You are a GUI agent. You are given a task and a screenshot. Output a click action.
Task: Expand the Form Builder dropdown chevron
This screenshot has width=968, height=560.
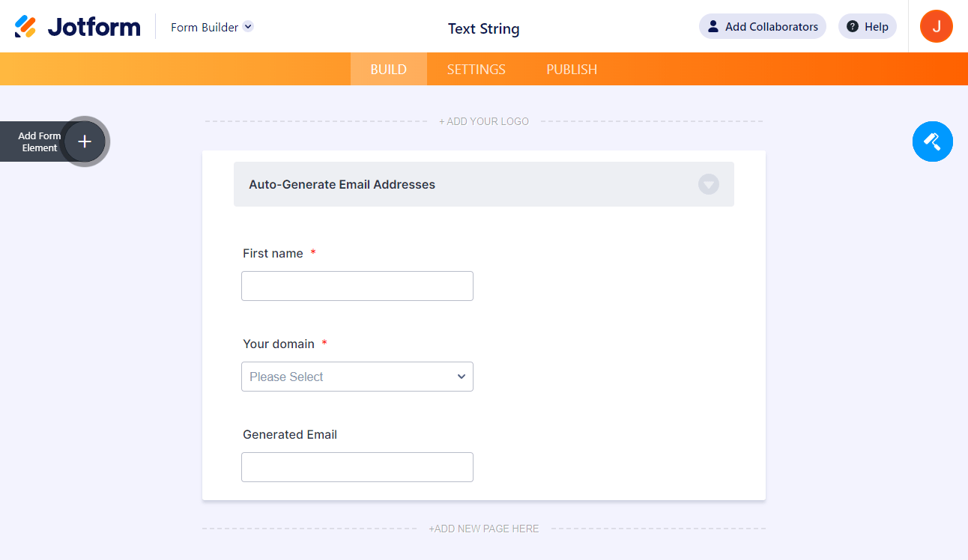coord(249,27)
